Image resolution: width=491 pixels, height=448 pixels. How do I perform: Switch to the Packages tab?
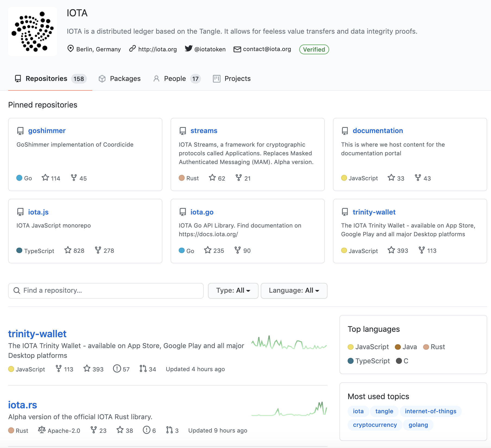119,79
